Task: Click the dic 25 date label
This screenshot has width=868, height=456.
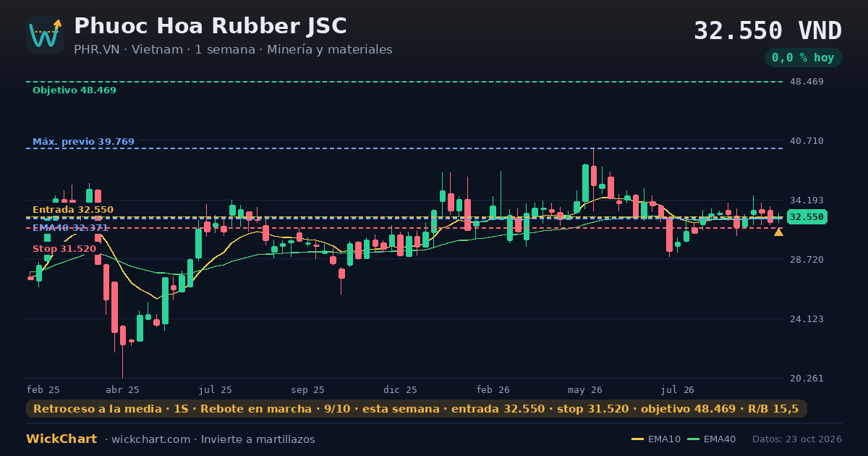Action: pos(401,390)
